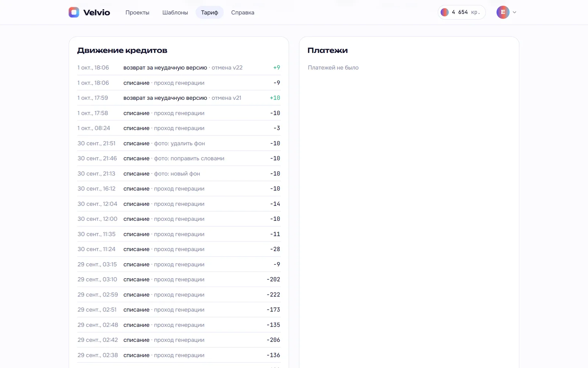Go to Шаблоны section
Screen dimensions: 588x368
point(175,13)
